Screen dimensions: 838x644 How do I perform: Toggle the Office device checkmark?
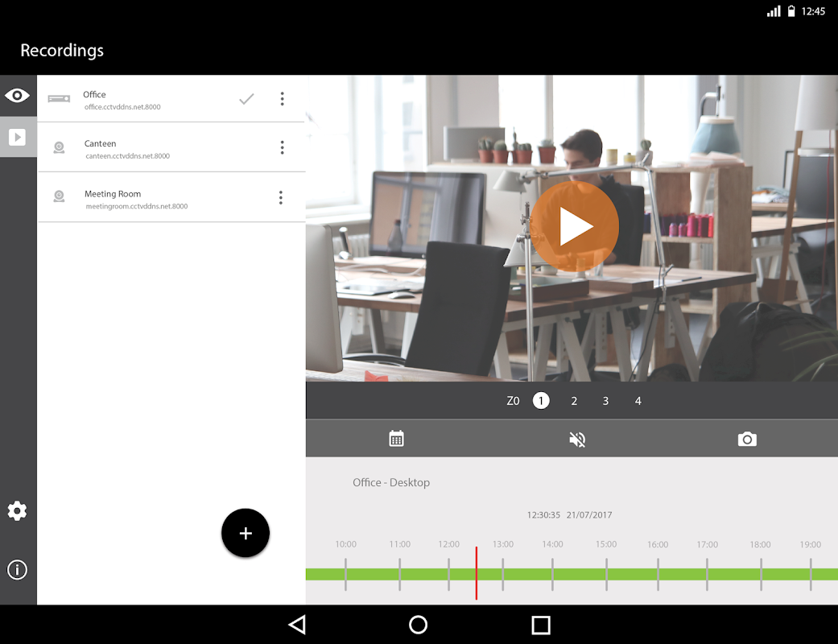coord(246,99)
